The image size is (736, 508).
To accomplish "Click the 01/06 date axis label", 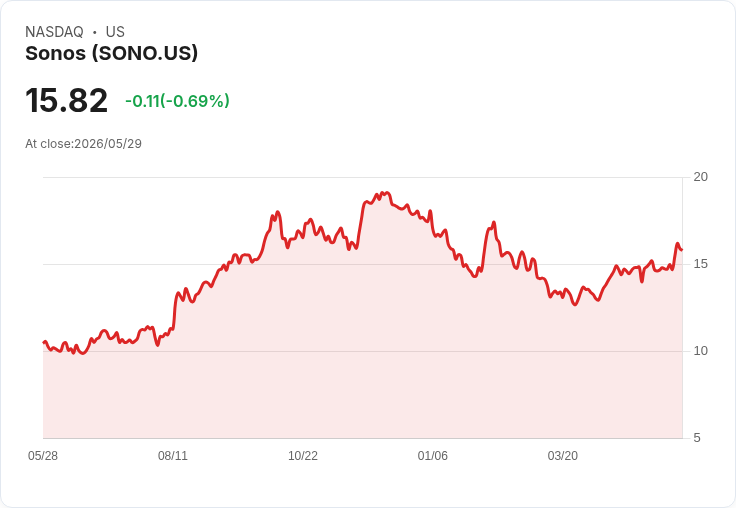I will coord(433,456).
